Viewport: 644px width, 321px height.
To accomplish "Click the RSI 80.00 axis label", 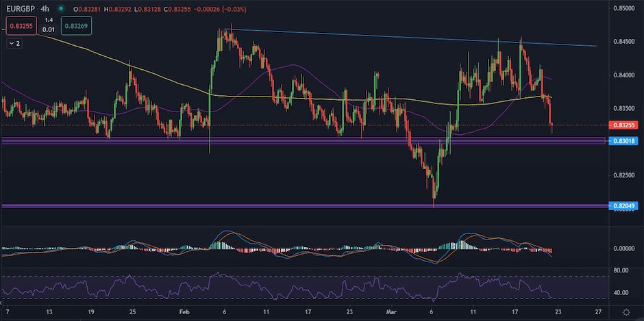I will (x=621, y=270).
